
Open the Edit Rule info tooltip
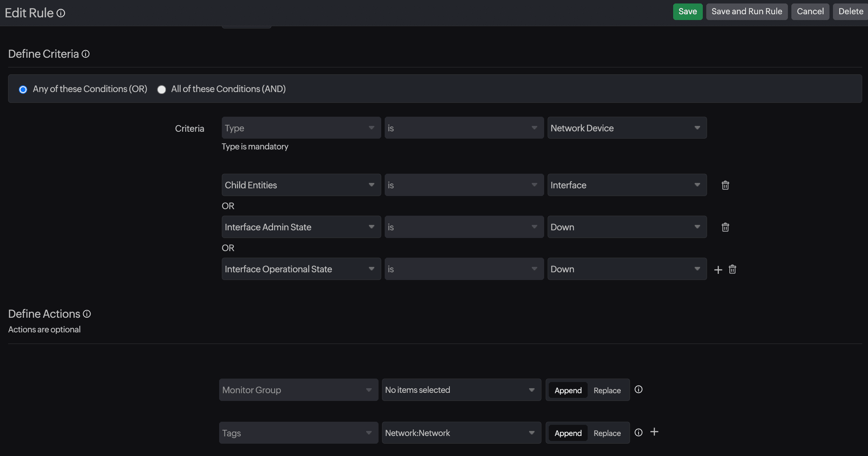60,13
